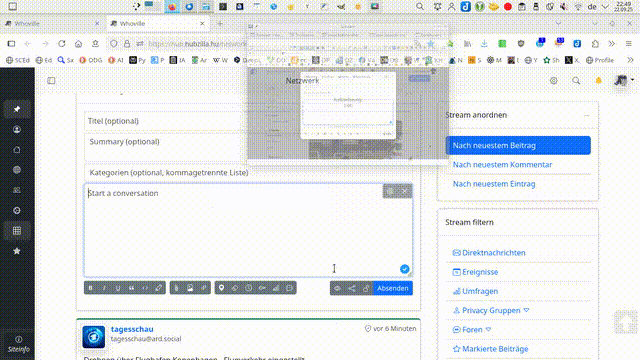Image resolution: width=640 pixels, height=360 pixels.
Task: Attach a file with the paperclip icon
Action: (176, 288)
